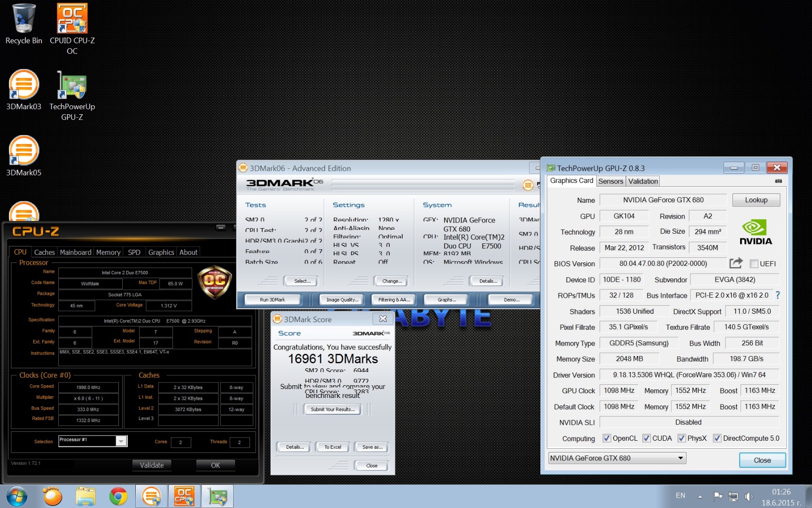812x508 pixels.
Task: Click the Gigabyte OC badge in CPU-Z
Action: coord(215,282)
